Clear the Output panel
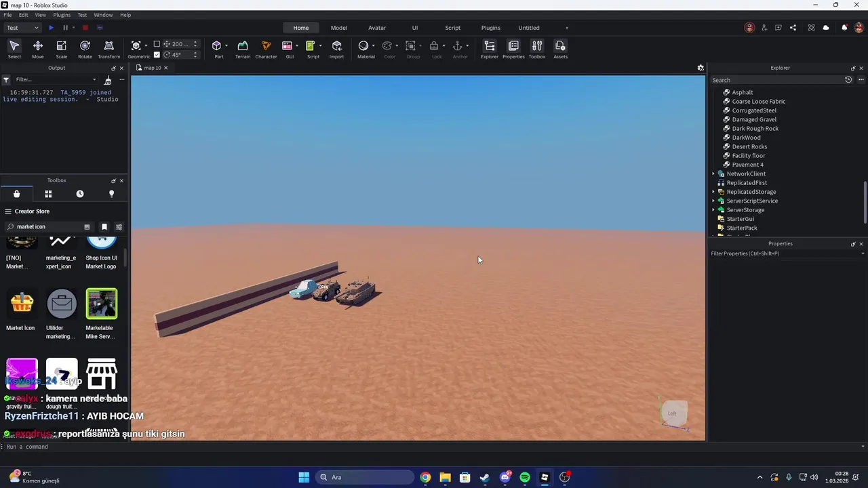 (x=108, y=80)
